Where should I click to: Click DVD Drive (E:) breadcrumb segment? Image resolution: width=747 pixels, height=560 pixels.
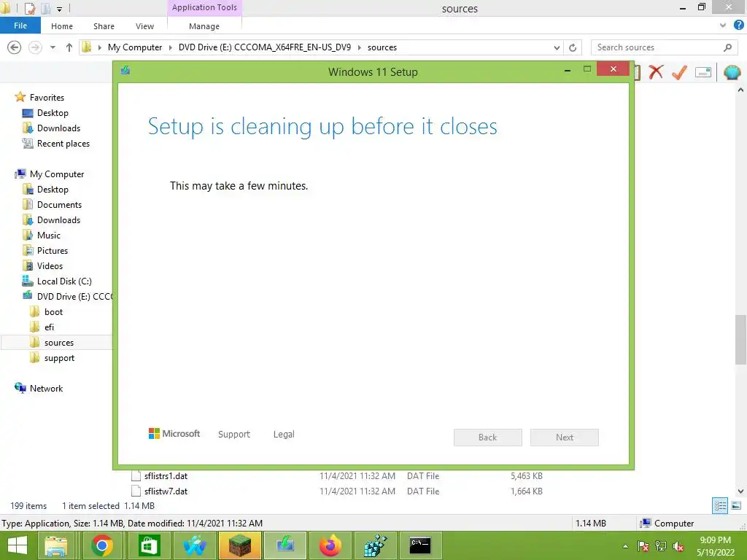tap(264, 47)
